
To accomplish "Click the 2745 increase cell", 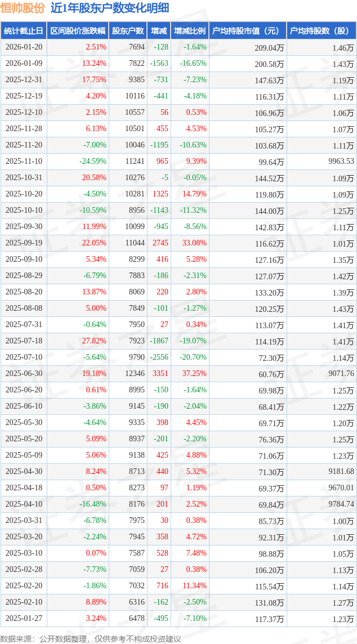I will pos(160,243).
